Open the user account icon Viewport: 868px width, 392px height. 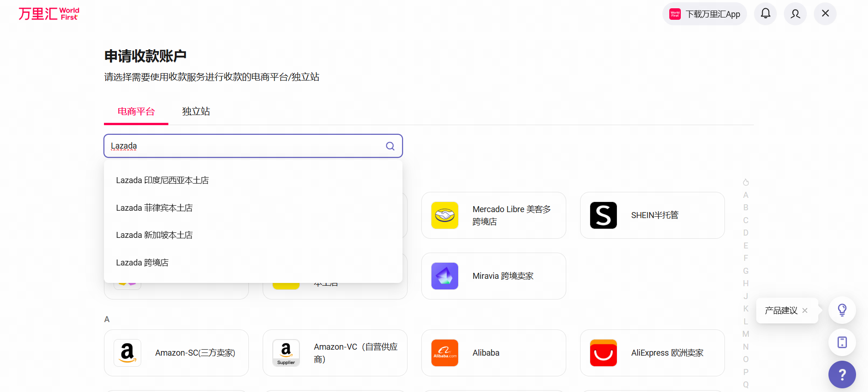click(x=795, y=14)
